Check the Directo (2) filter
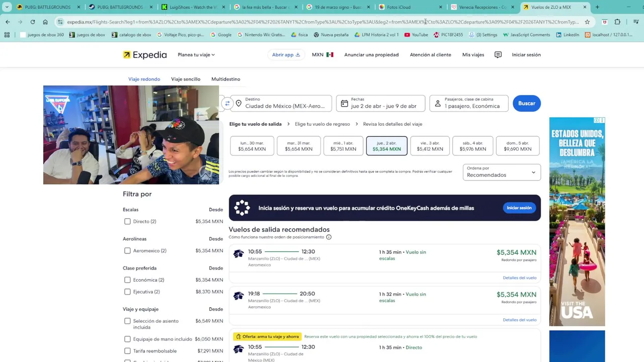 click(x=127, y=221)
